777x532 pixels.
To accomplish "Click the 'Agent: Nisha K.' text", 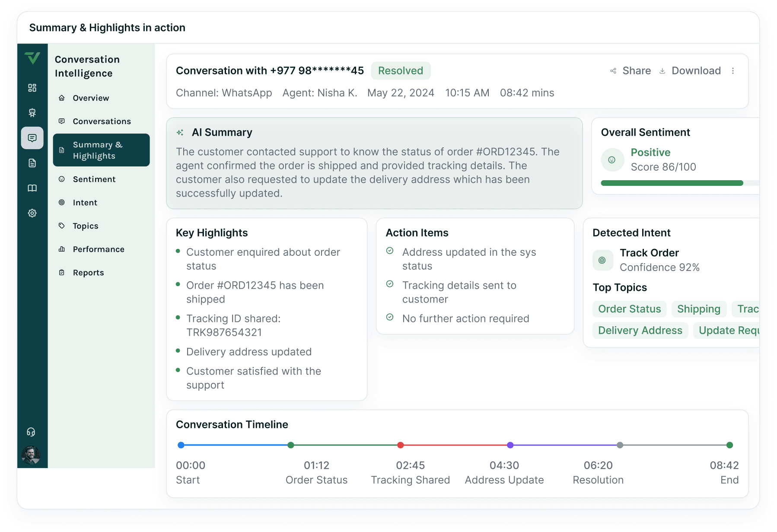I will pyautogui.click(x=320, y=93).
